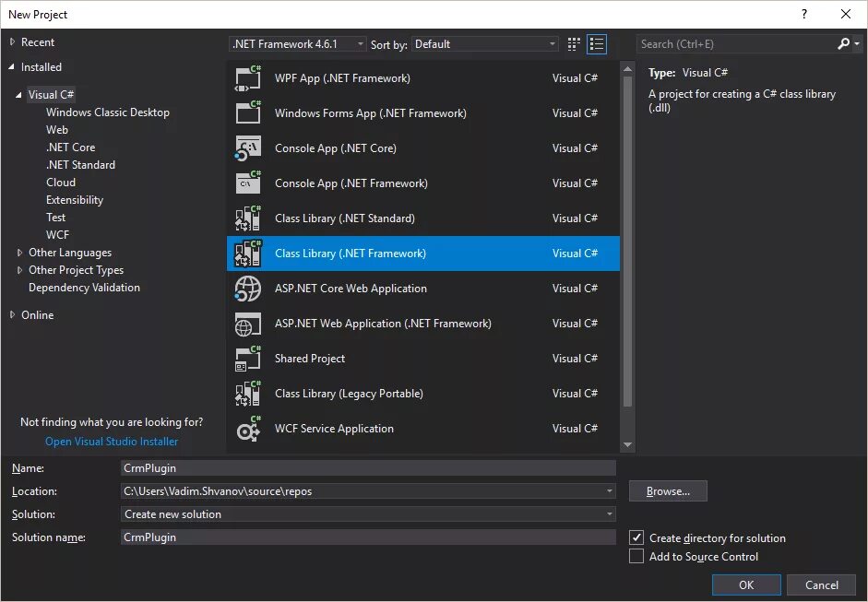Collapse the Installed node

(x=12, y=67)
